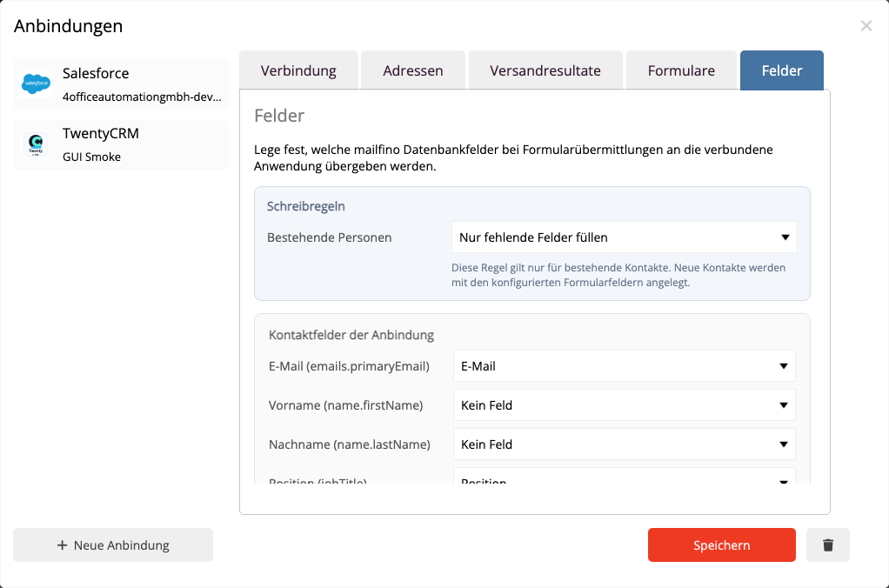Click the Speichern button
This screenshot has height=588, width=889.
(722, 545)
